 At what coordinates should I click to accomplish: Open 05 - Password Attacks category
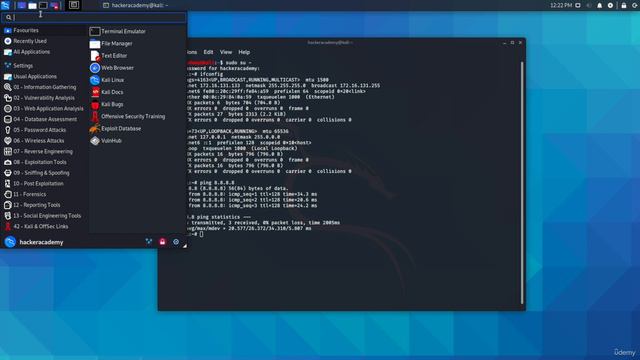point(44,130)
